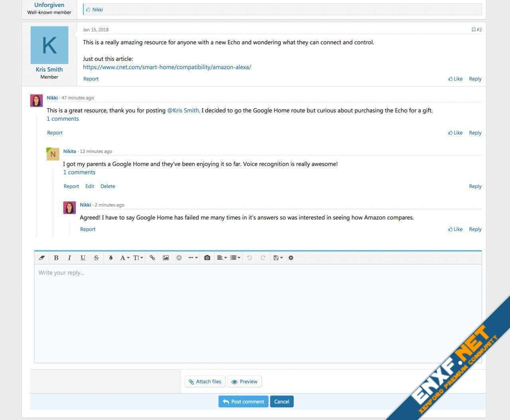
Task: Click the camera media icon
Action: coord(207,258)
